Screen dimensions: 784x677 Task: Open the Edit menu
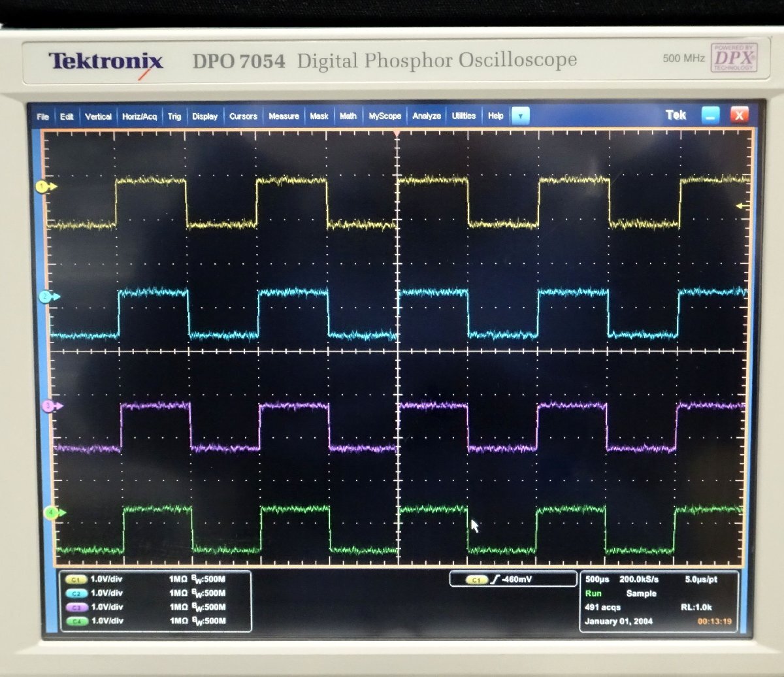click(x=67, y=116)
